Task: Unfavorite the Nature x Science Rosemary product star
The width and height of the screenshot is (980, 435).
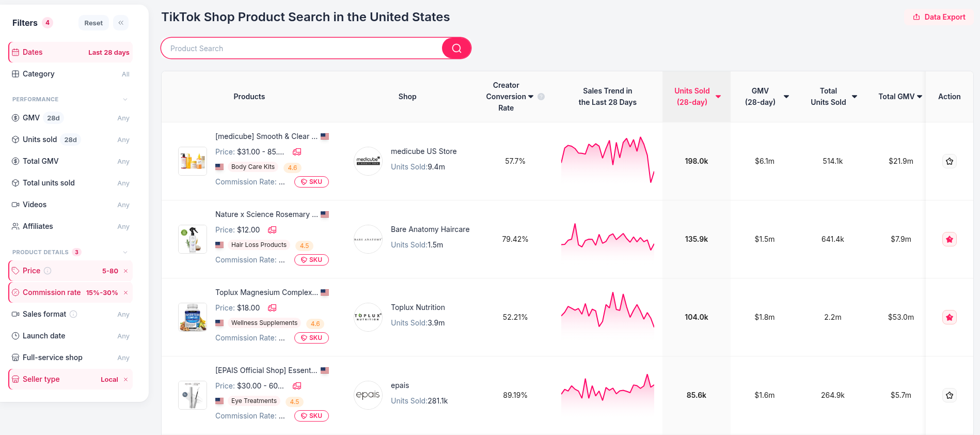Action: pos(949,239)
